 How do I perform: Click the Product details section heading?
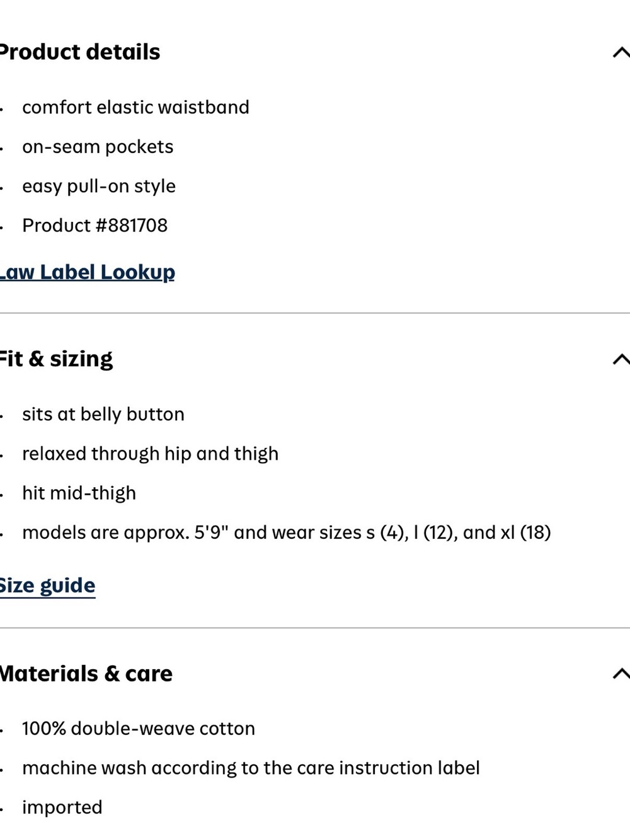(x=80, y=52)
